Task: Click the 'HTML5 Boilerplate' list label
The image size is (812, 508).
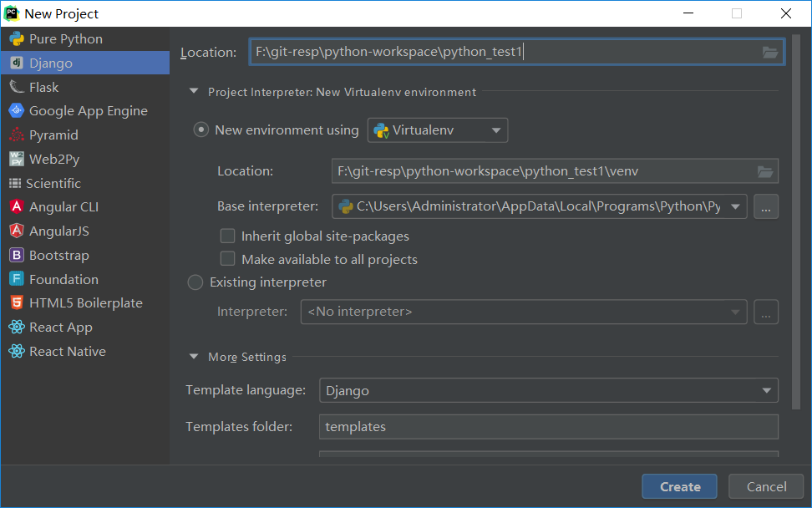Action: coord(86,303)
